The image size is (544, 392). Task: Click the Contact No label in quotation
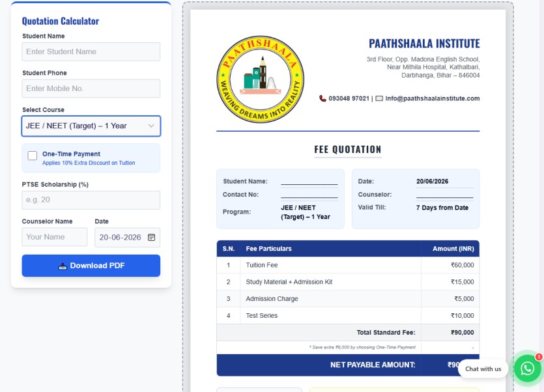coord(240,195)
